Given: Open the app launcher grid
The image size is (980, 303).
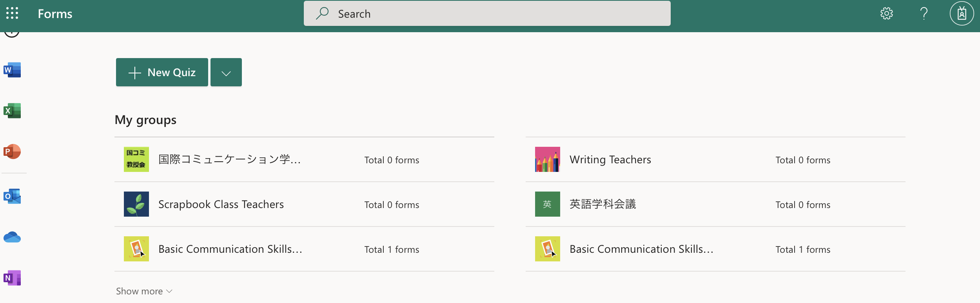Looking at the screenshot, I should coord(12,13).
